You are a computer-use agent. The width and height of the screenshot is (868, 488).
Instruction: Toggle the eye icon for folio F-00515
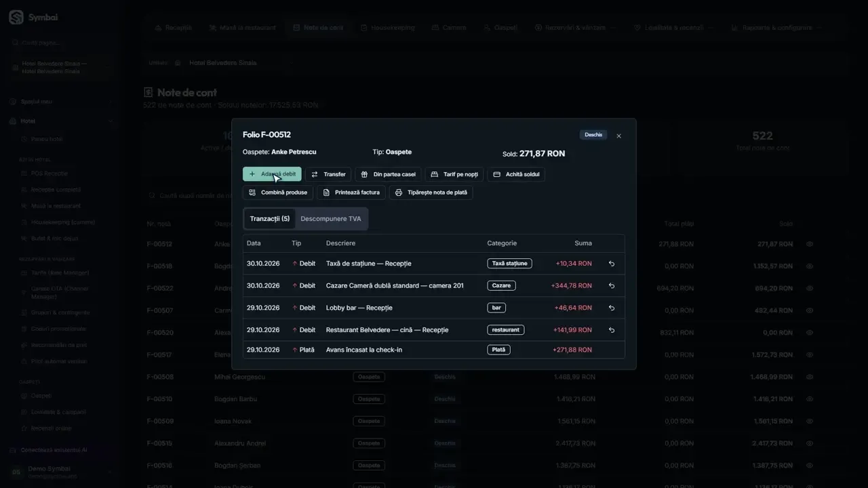[x=810, y=443]
